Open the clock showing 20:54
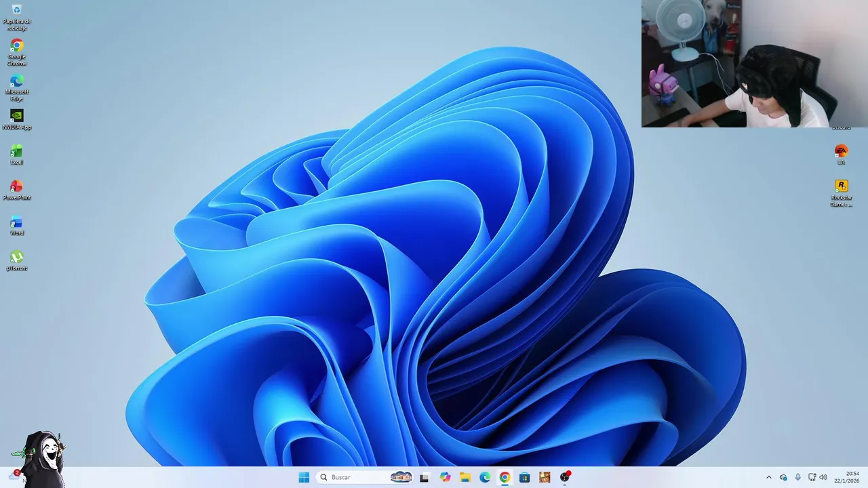Image resolution: width=868 pixels, height=488 pixels. pyautogui.click(x=847, y=477)
